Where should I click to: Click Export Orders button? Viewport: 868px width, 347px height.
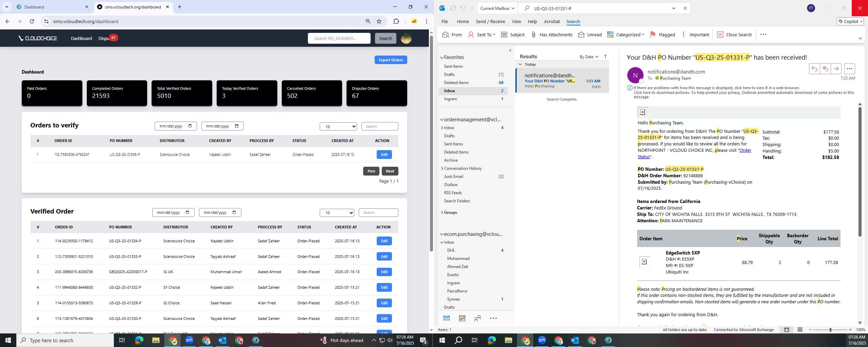pyautogui.click(x=391, y=60)
